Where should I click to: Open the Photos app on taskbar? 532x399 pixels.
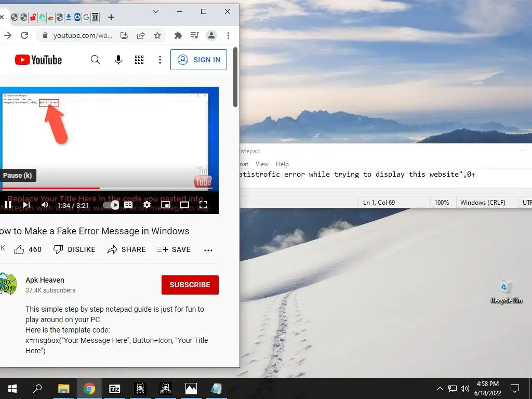click(191, 389)
